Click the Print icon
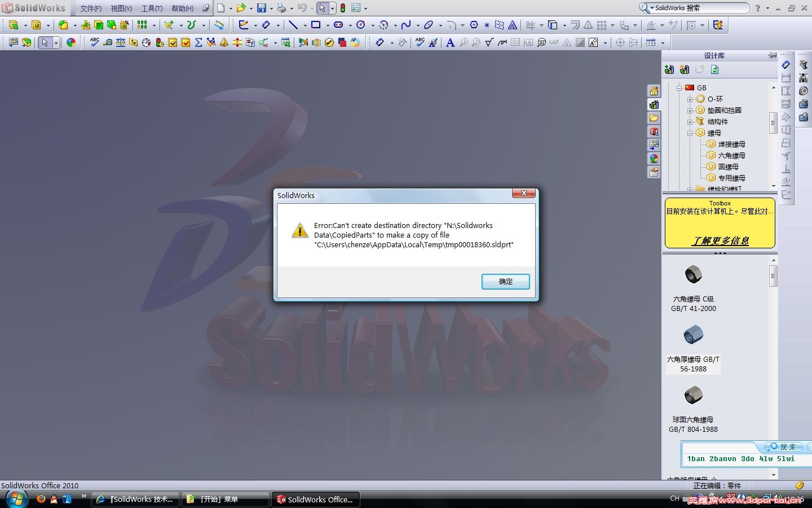The image size is (812, 508). point(281,8)
